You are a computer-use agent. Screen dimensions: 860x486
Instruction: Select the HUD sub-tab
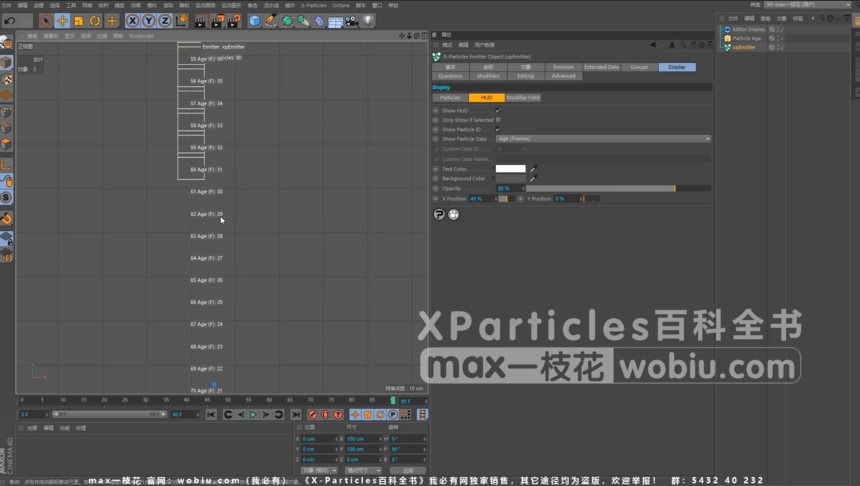486,98
